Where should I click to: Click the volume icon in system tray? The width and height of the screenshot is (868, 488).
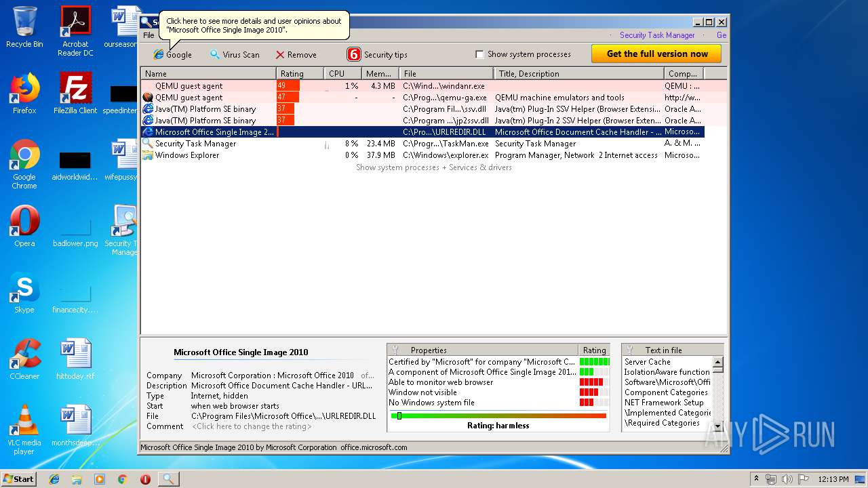coord(787,479)
